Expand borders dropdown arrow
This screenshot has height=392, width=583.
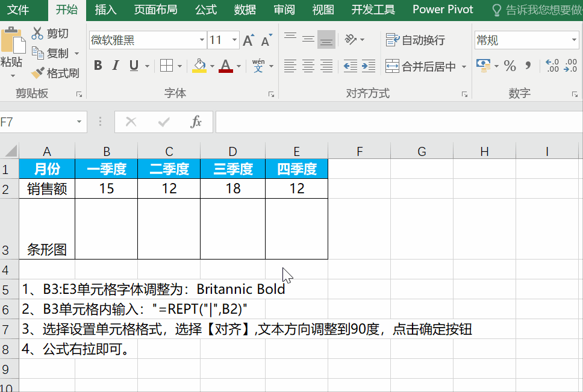coord(179,66)
